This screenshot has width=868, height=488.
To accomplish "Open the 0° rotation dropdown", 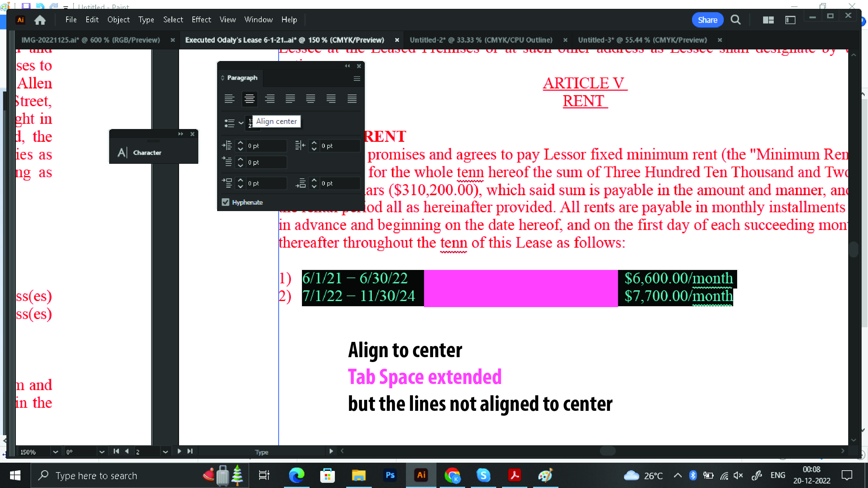I will click(x=102, y=452).
